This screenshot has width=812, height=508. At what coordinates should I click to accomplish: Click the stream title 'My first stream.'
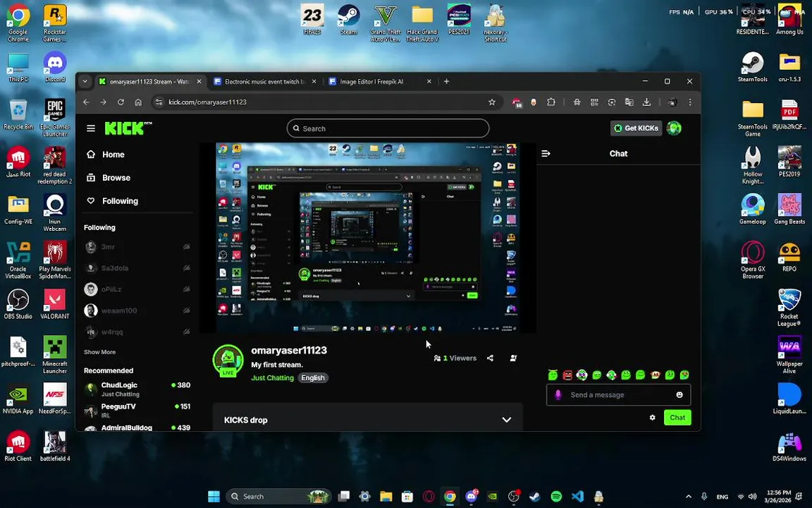point(277,365)
